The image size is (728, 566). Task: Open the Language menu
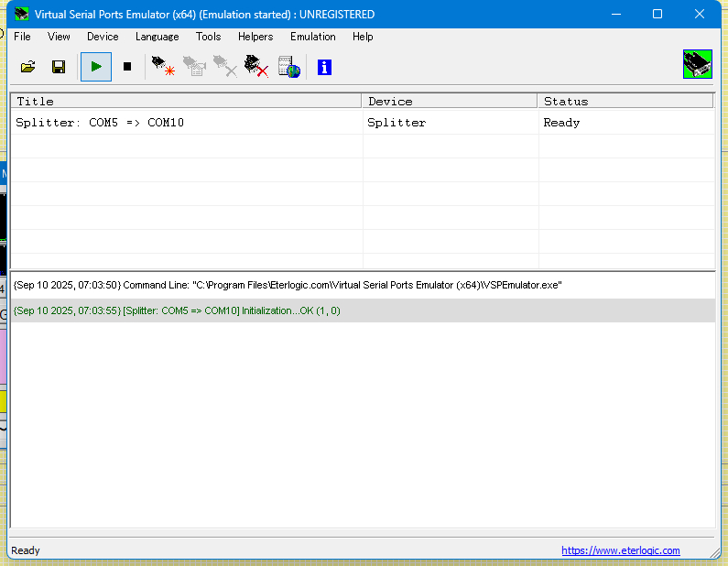pos(157,37)
